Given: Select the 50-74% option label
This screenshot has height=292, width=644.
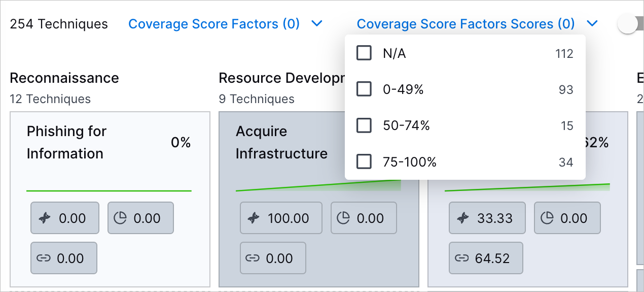Looking at the screenshot, I should [406, 125].
